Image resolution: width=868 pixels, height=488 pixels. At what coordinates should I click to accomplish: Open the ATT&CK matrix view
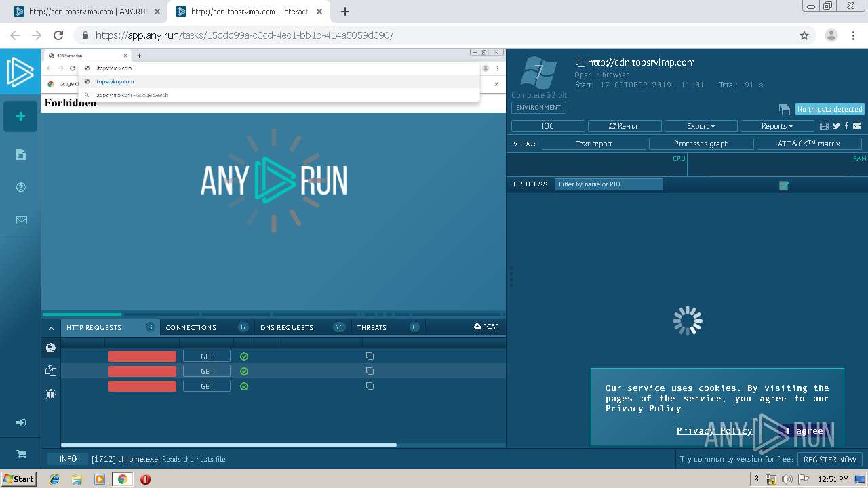(809, 144)
